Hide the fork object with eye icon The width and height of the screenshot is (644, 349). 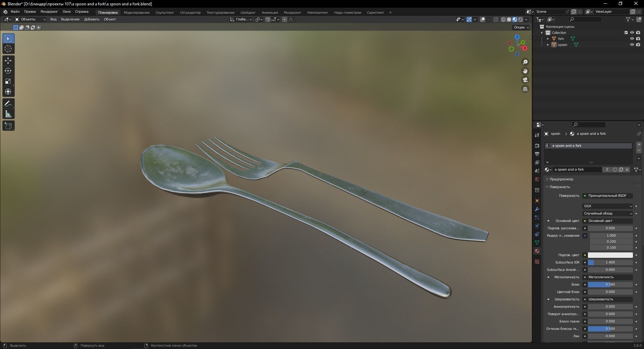pos(632,39)
